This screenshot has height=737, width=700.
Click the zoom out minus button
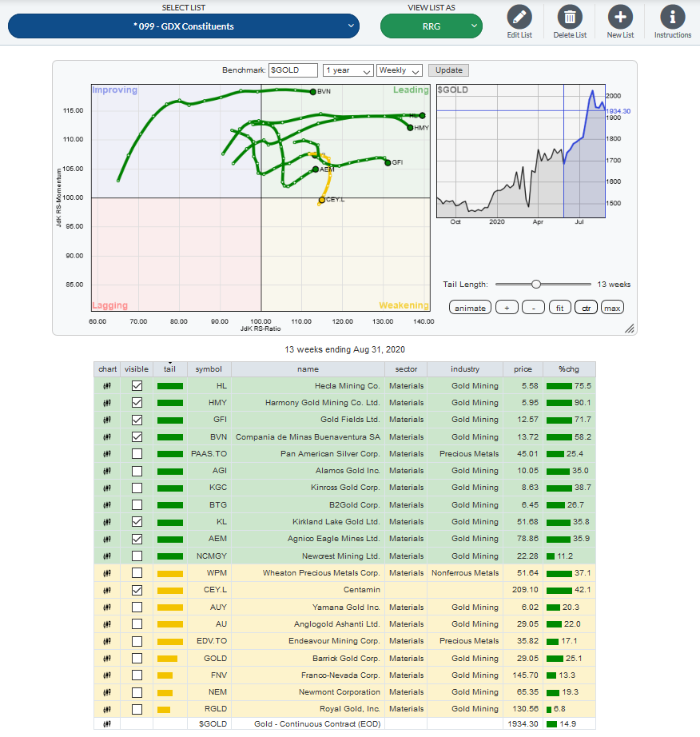pos(533,308)
